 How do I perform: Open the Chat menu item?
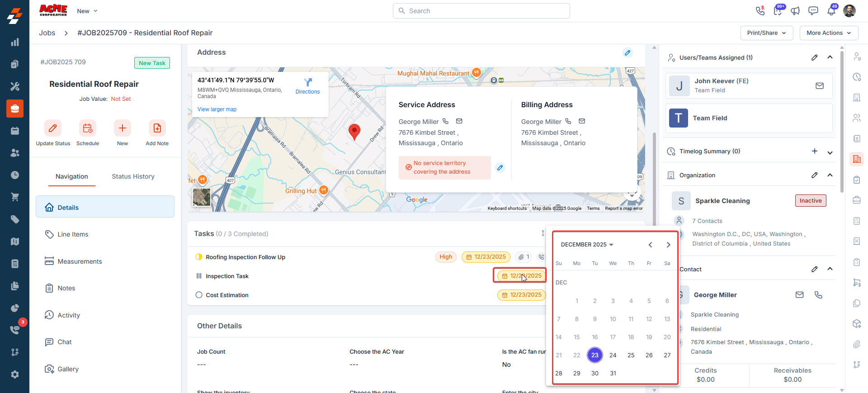(105, 342)
